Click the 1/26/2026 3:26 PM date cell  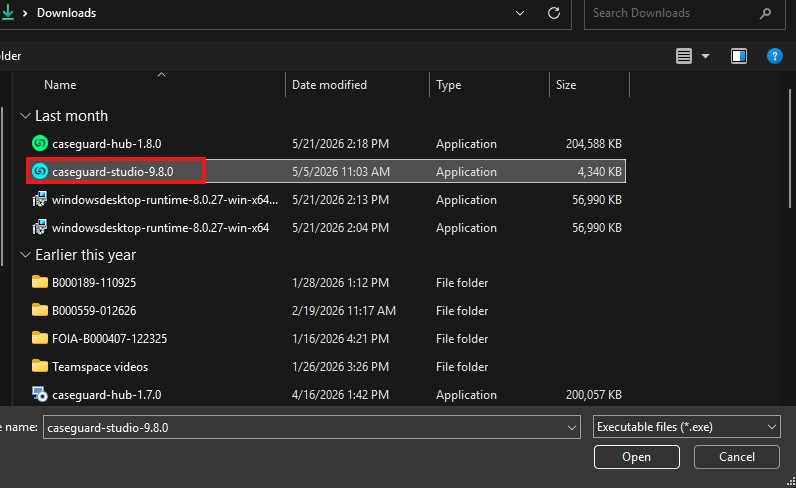tap(340, 367)
